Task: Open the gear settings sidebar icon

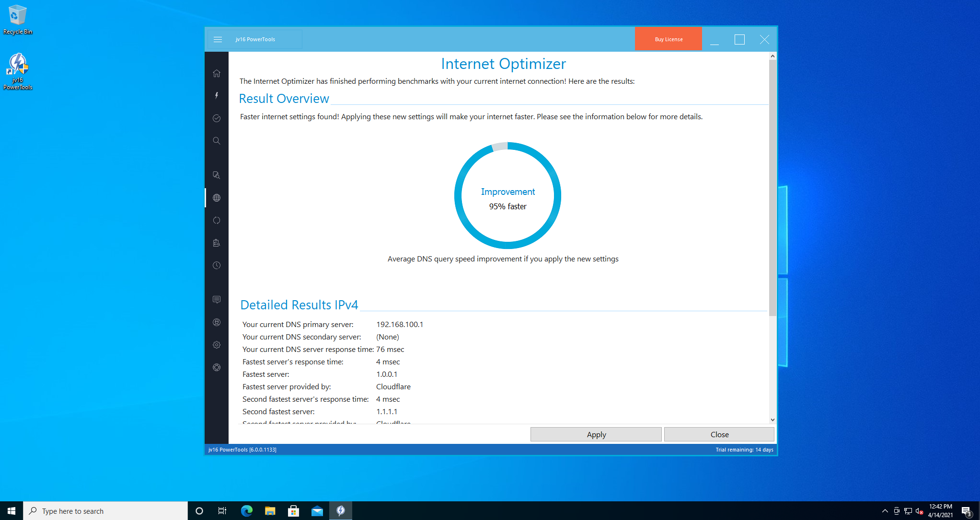Action: (217, 345)
